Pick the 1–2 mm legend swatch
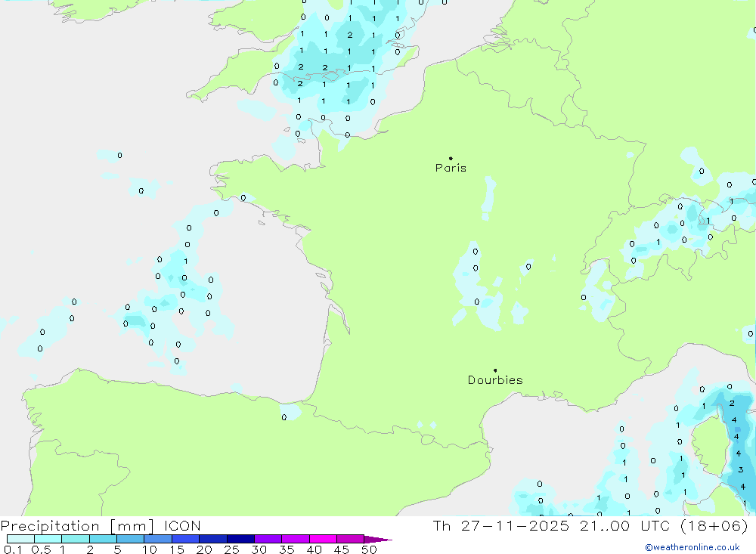The image size is (756, 554). point(76,539)
